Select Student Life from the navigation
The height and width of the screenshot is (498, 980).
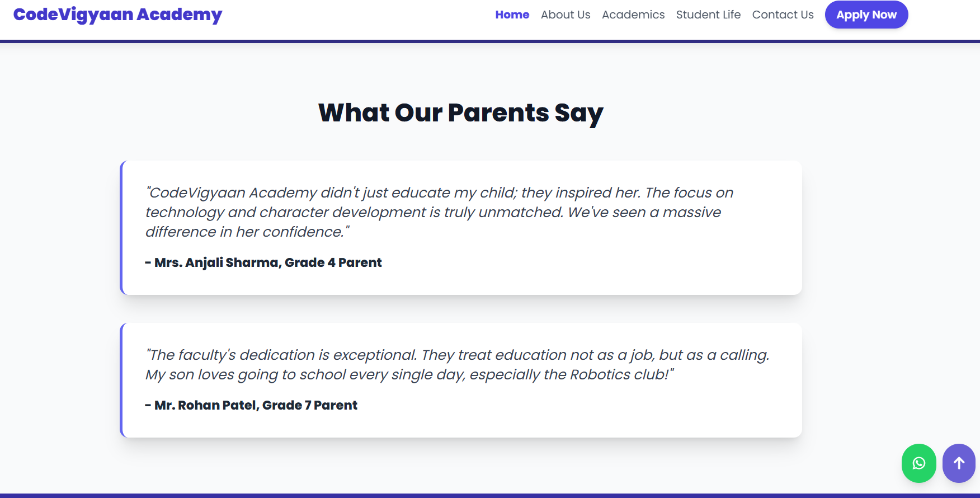point(708,15)
